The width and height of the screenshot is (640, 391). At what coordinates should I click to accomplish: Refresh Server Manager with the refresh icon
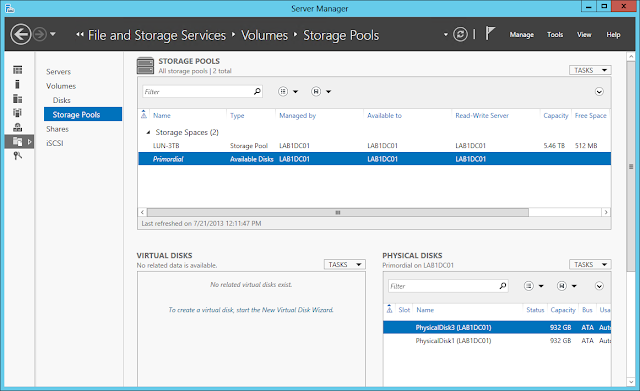[x=460, y=34]
